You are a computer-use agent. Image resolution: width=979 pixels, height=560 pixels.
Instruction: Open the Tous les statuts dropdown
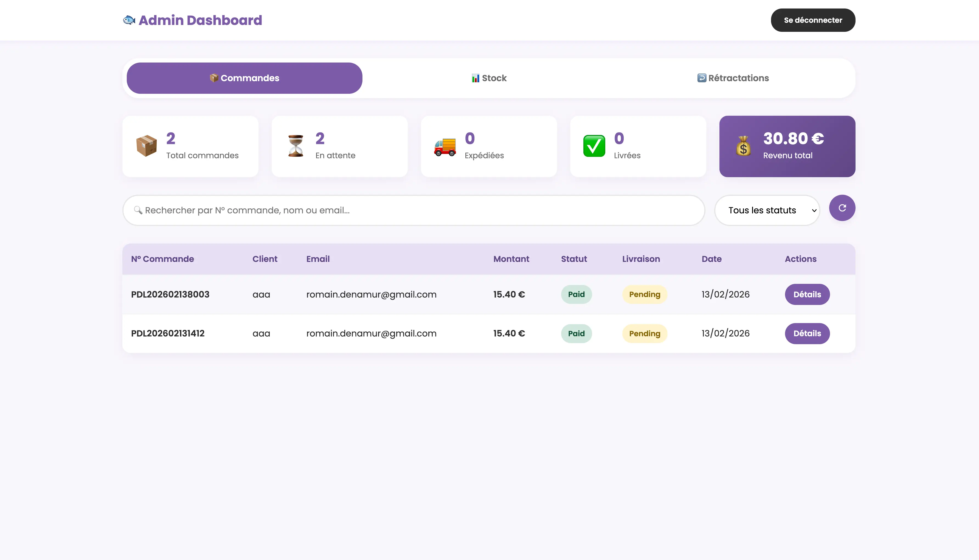[767, 210]
